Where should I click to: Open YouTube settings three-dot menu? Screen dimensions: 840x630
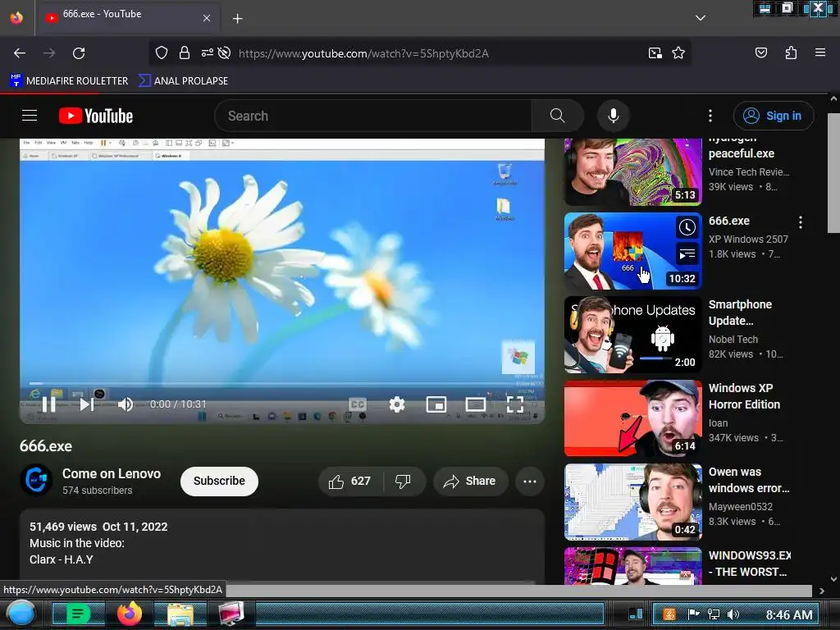(710, 116)
